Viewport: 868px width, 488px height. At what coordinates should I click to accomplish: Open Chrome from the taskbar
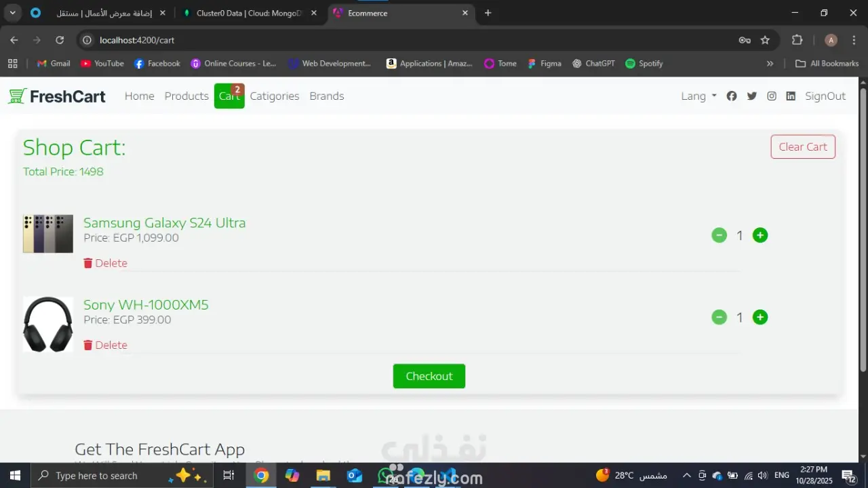coord(261,476)
